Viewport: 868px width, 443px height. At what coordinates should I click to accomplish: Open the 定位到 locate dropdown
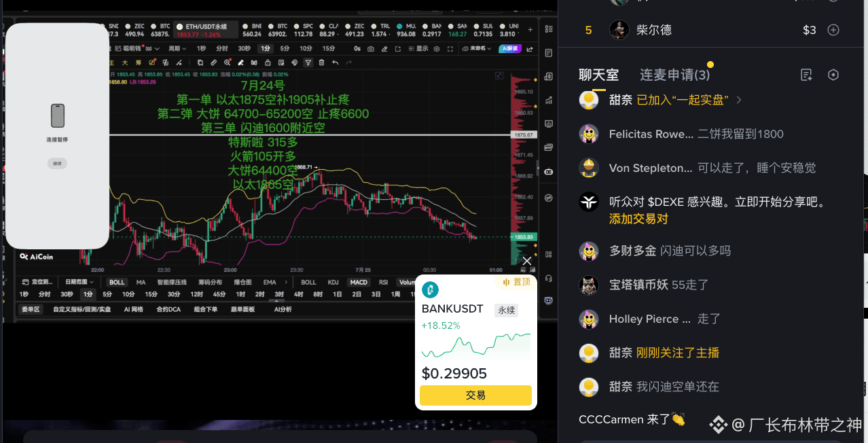coord(37,282)
